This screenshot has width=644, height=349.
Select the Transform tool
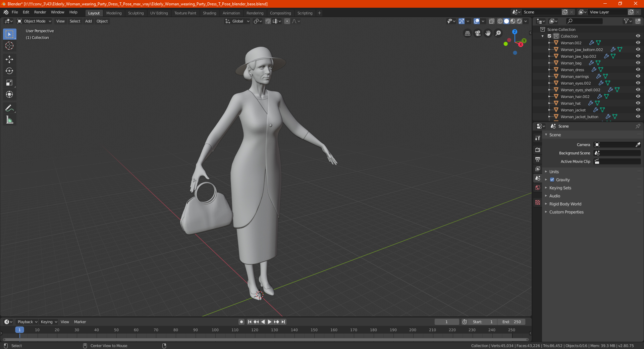pos(9,95)
